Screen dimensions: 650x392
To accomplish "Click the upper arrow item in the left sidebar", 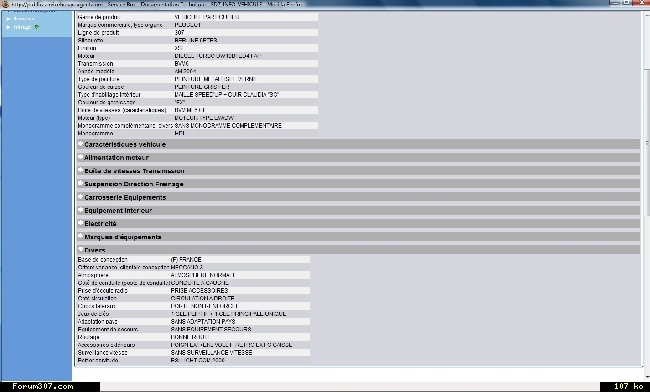I will (x=8, y=19).
